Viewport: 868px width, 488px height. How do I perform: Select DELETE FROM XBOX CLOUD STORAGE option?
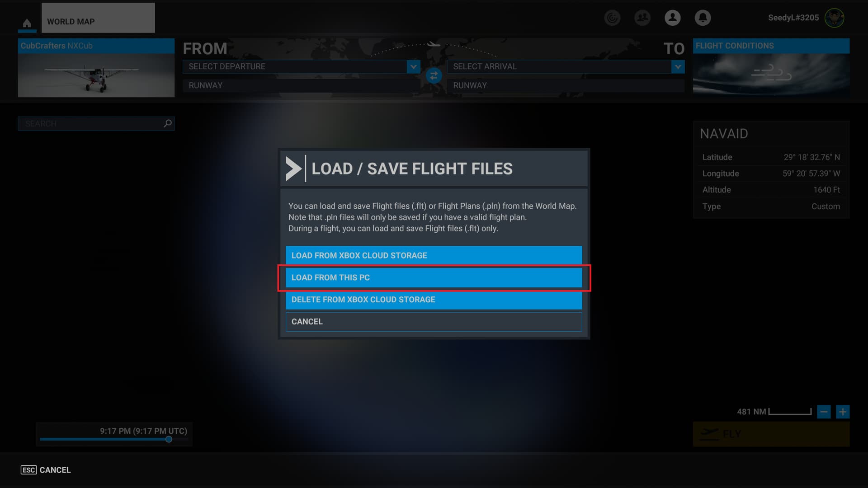434,299
